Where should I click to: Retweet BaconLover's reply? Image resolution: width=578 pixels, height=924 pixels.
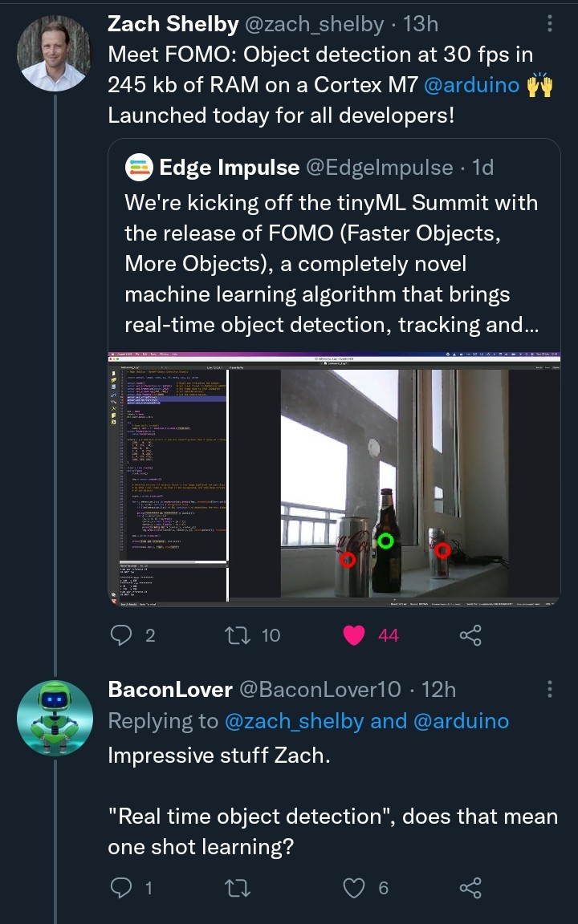point(238,888)
